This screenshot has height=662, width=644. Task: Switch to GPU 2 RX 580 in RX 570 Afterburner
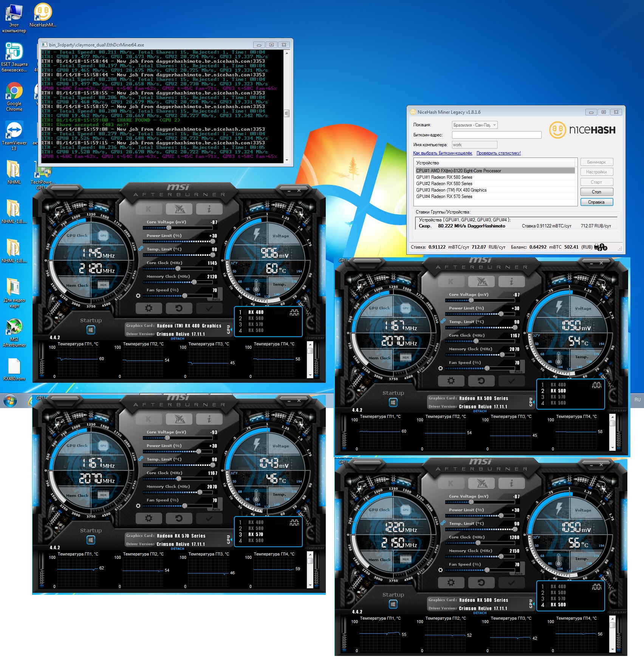pos(251,528)
